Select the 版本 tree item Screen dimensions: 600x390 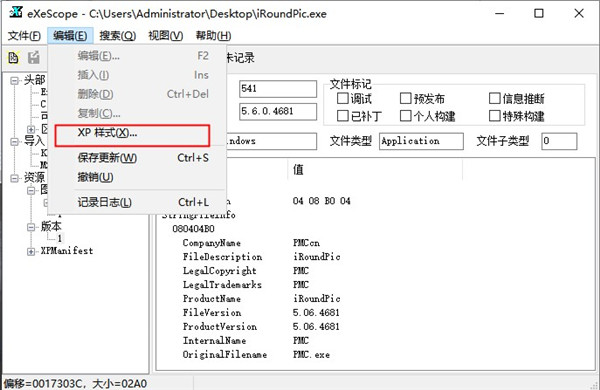point(51,227)
